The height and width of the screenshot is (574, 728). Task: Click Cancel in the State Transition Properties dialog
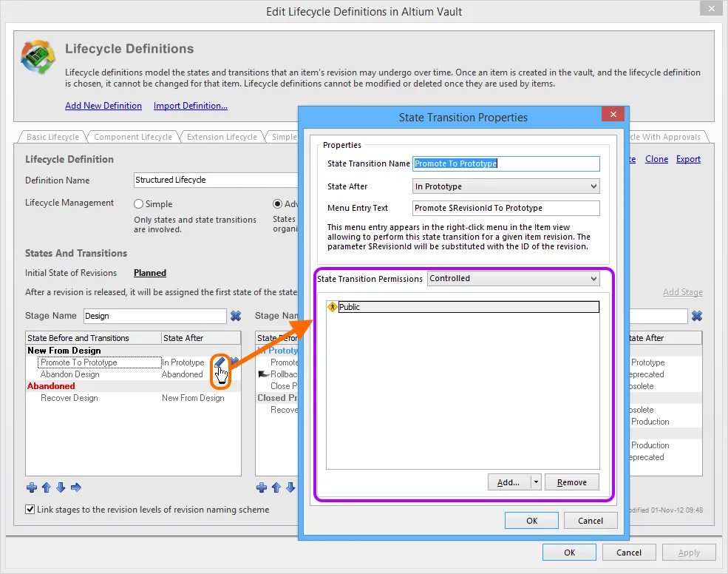click(591, 521)
